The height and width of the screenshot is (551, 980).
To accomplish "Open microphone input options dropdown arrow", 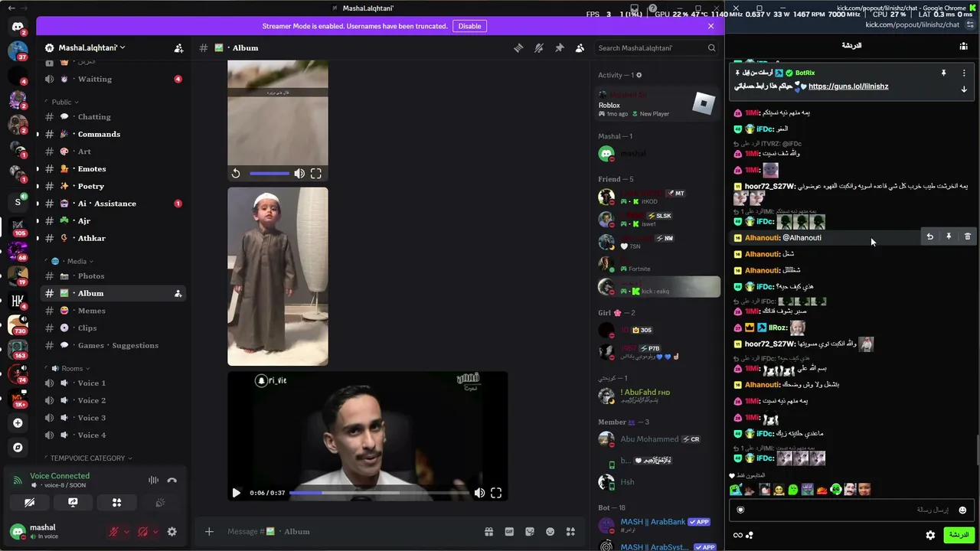I will point(126,532).
